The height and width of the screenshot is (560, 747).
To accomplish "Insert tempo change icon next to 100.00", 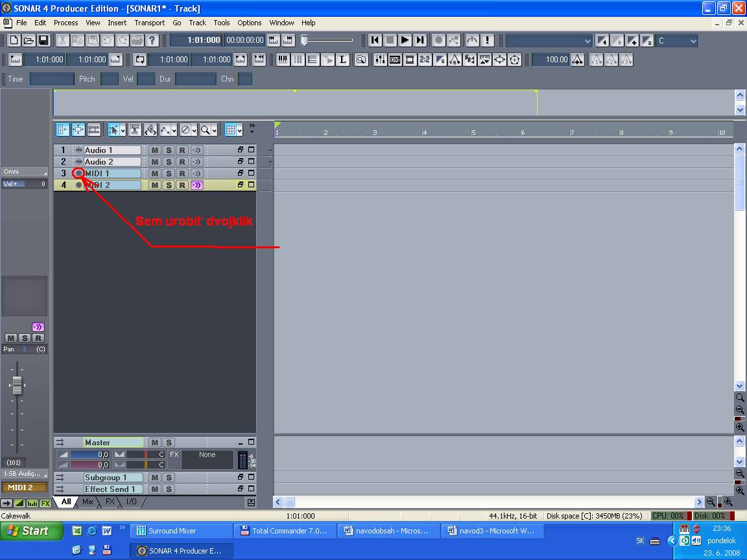I will coord(577,60).
